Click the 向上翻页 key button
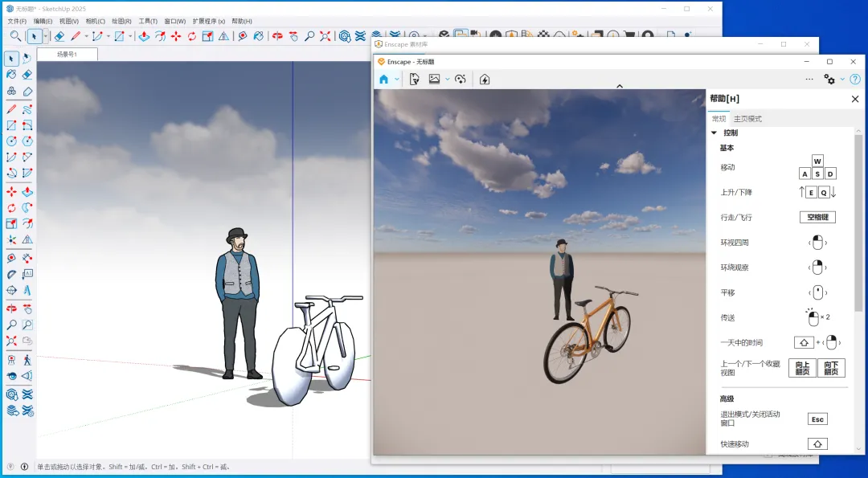The width and height of the screenshot is (868, 478). click(x=802, y=369)
